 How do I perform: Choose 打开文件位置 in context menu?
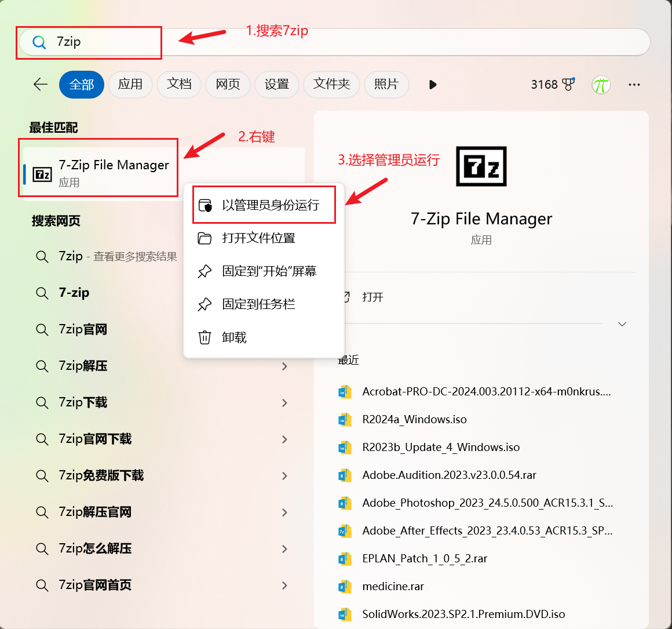tap(264, 238)
